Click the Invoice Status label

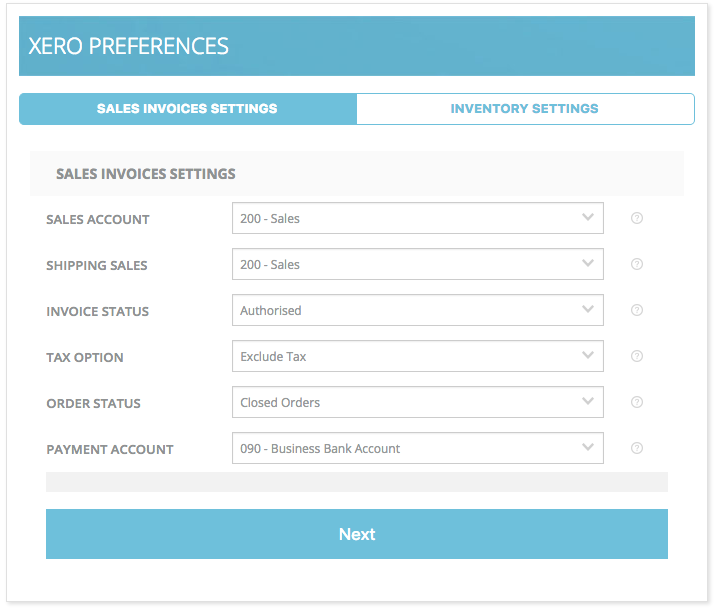[x=97, y=312]
